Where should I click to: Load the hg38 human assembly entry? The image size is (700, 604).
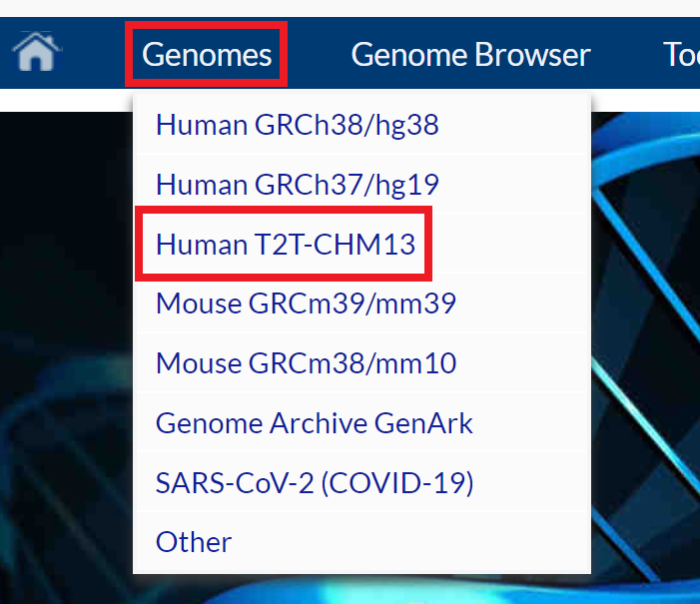297,125
